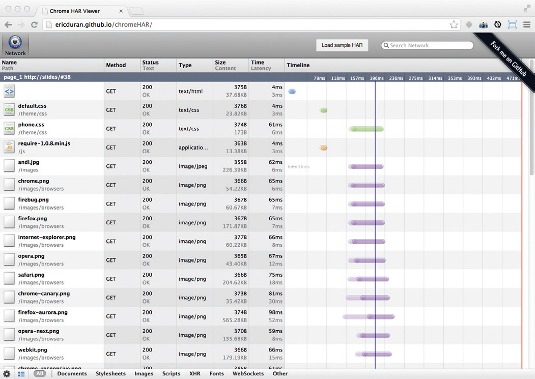Filter requests by XHR

click(195, 374)
